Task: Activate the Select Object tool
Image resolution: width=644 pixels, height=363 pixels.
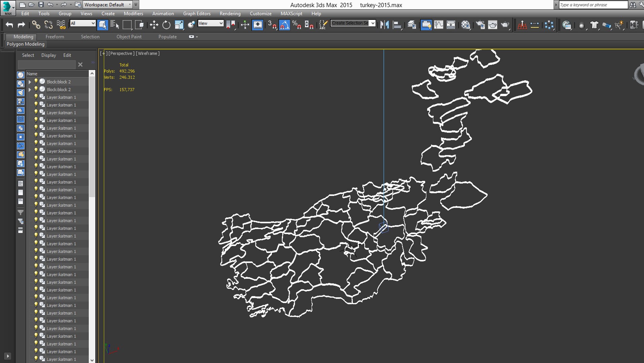Action: [103, 25]
